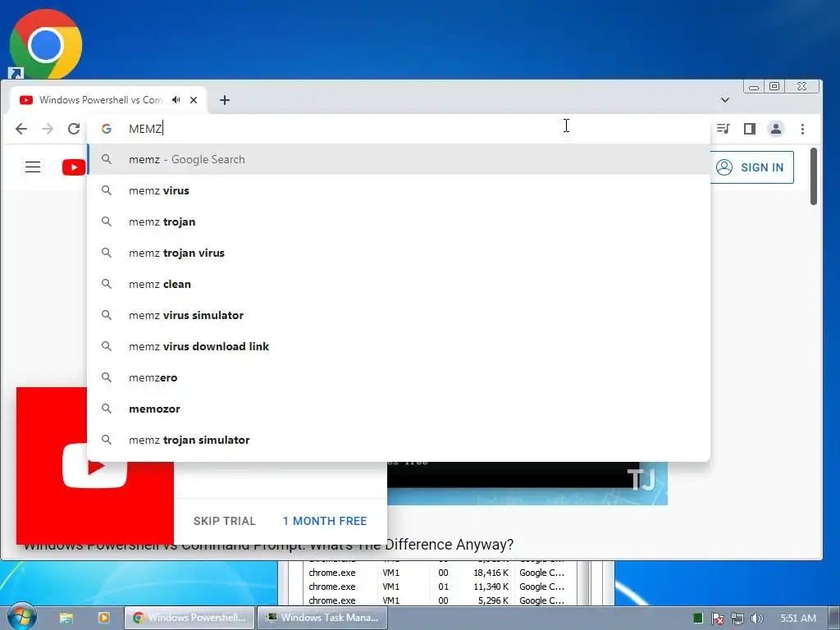Click the Chrome Windows Powershell taskbar button
840x630 pixels.
click(189, 618)
